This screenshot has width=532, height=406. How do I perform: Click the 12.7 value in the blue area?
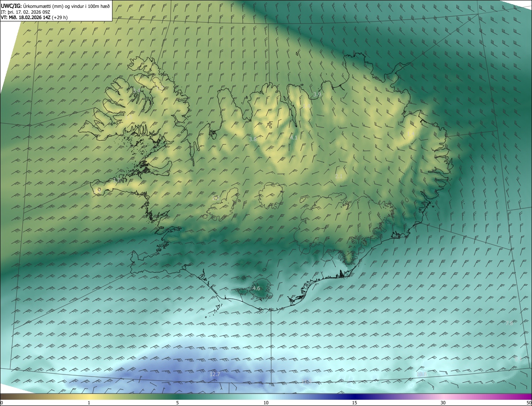[x=214, y=374]
